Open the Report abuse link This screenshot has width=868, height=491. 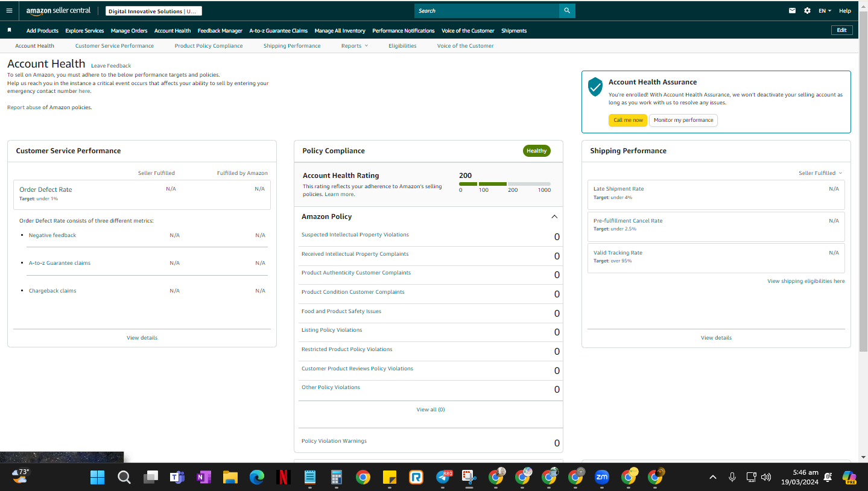(24, 107)
